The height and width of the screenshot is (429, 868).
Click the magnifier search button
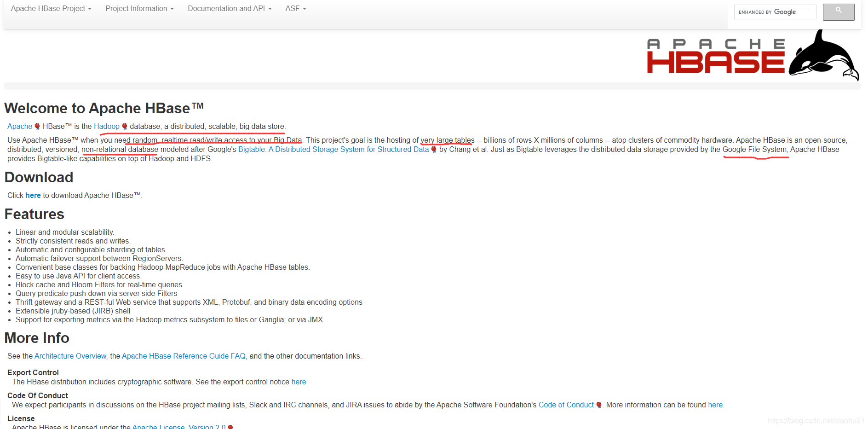pos(839,12)
